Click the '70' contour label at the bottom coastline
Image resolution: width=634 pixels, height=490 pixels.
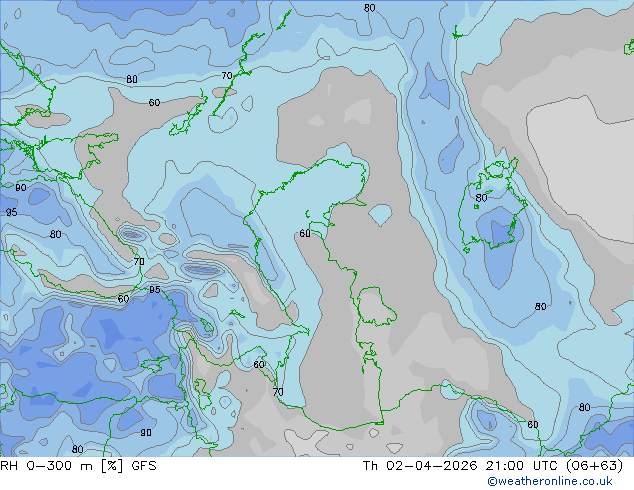pyautogui.click(x=278, y=392)
